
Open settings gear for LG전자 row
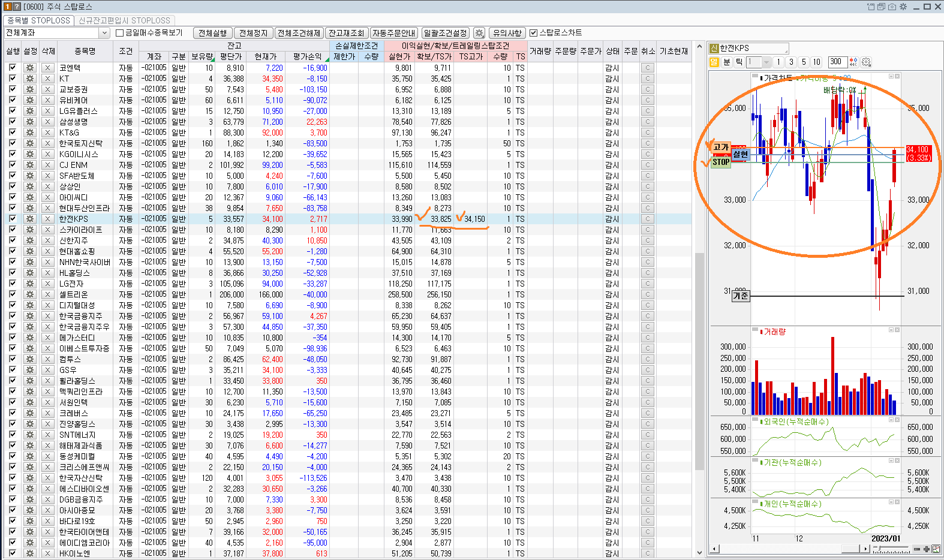point(30,284)
